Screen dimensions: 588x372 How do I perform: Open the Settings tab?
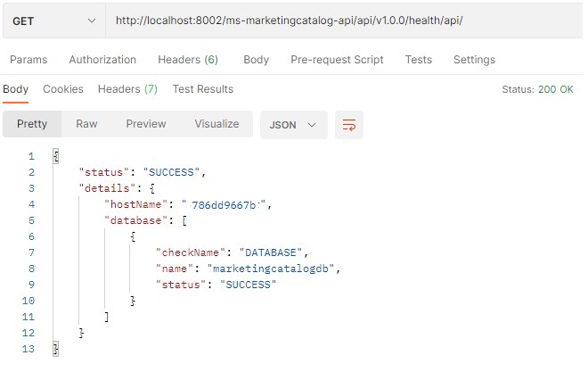pos(474,60)
